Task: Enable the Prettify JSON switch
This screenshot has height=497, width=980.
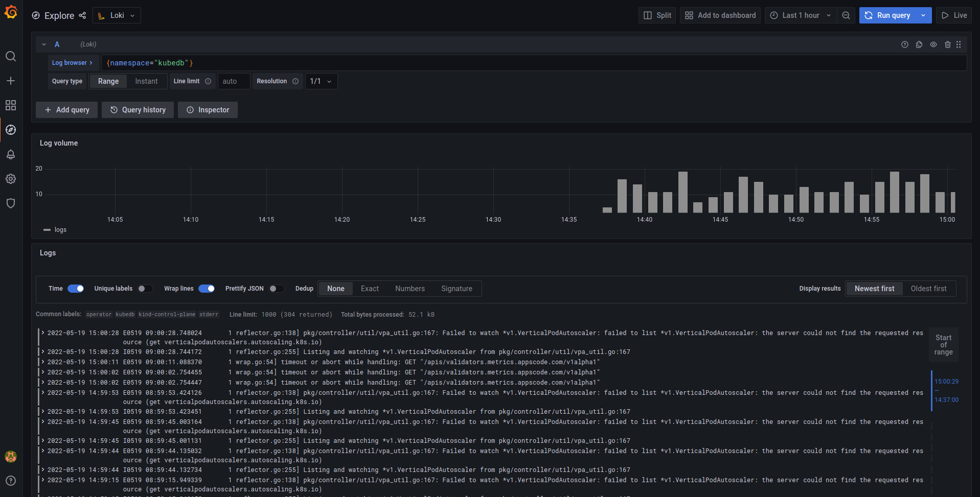Action: tap(276, 289)
